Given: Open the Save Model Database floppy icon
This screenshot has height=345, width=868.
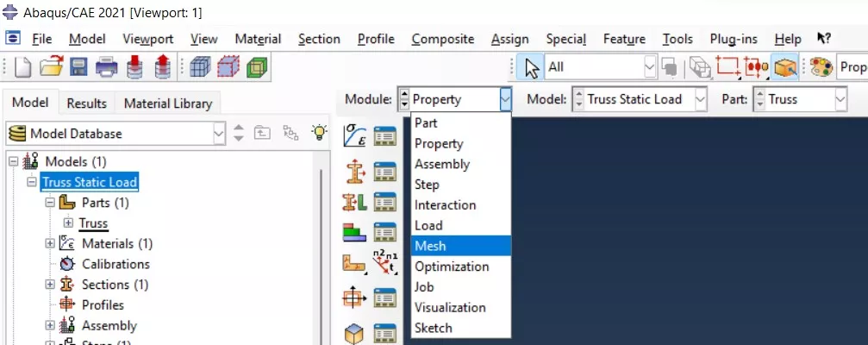Looking at the screenshot, I should [78, 67].
